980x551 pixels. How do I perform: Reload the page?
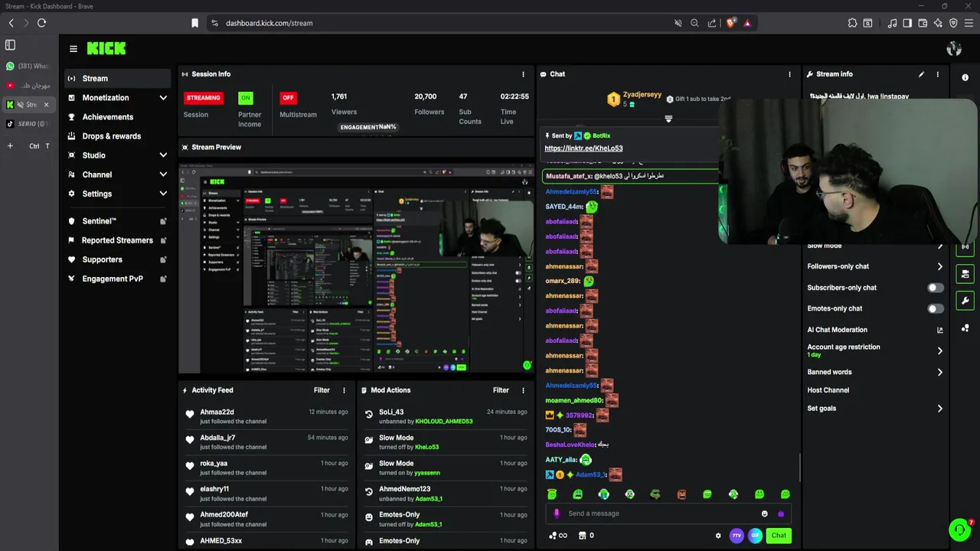(x=41, y=23)
